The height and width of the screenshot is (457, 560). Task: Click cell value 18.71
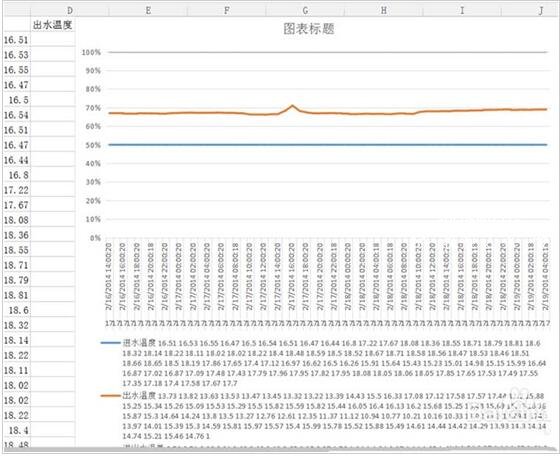pyautogui.click(x=16, y=265)
